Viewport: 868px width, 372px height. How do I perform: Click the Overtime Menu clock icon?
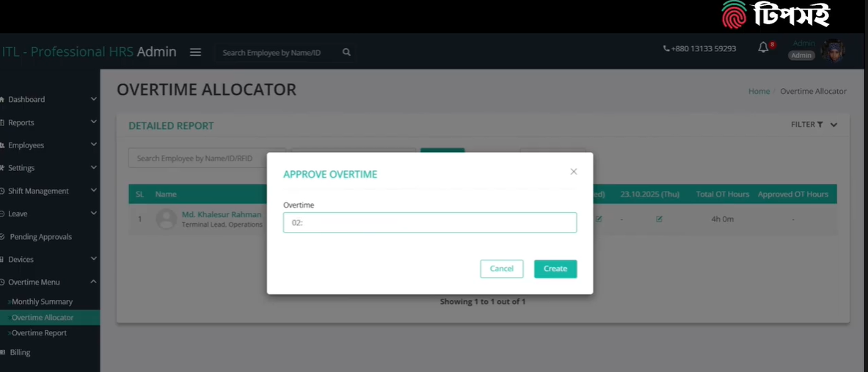pyautogui.click(x=2, y=282)
